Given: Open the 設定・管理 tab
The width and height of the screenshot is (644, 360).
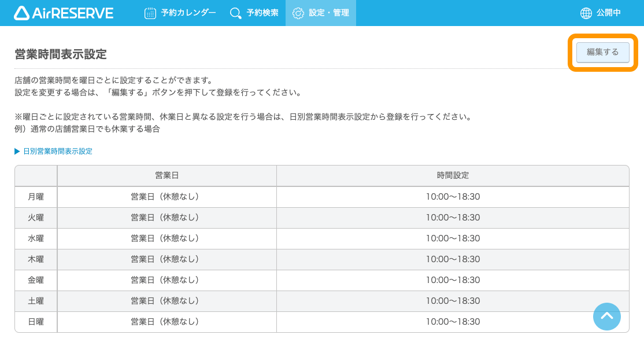Looking at the screenshot, I should (321, 13).
